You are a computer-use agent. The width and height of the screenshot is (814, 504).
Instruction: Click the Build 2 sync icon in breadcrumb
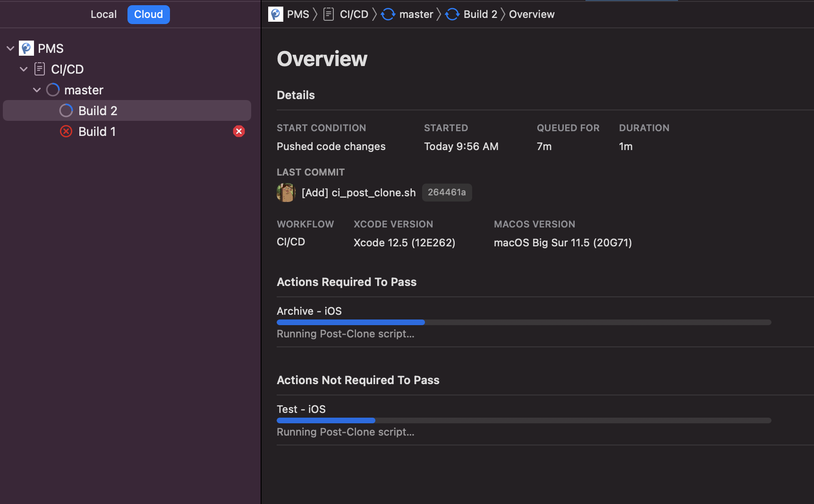[452, 14]
